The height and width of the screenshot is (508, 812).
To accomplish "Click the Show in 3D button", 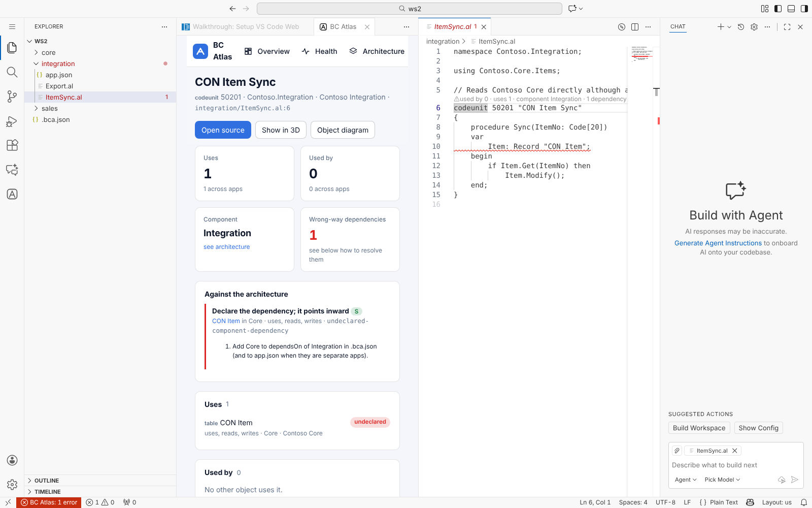I will pos(281,130).
